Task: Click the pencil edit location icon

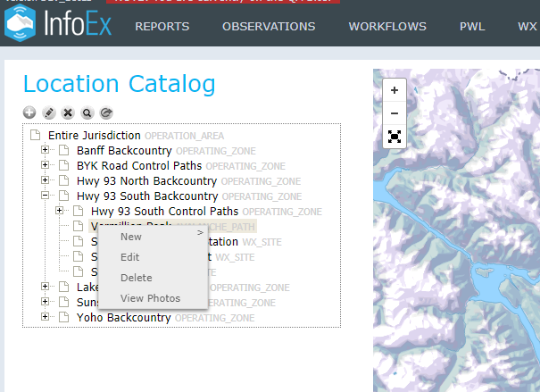Action: 49,113
